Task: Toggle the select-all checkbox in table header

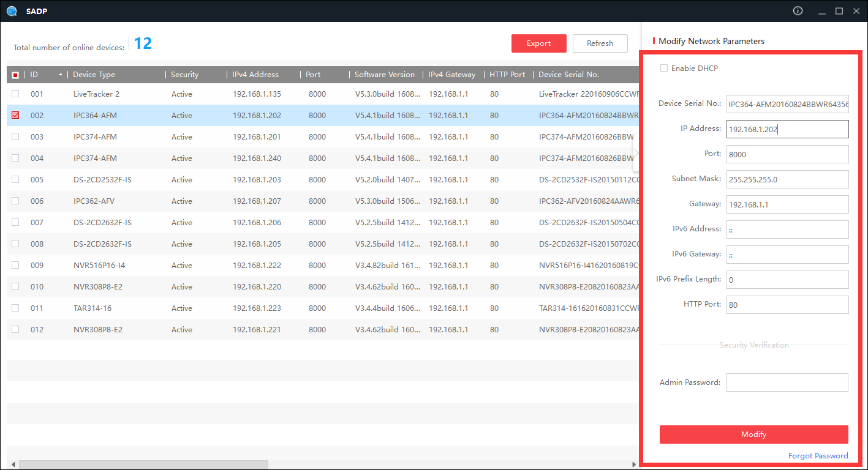Action: [x=15, y=75]
